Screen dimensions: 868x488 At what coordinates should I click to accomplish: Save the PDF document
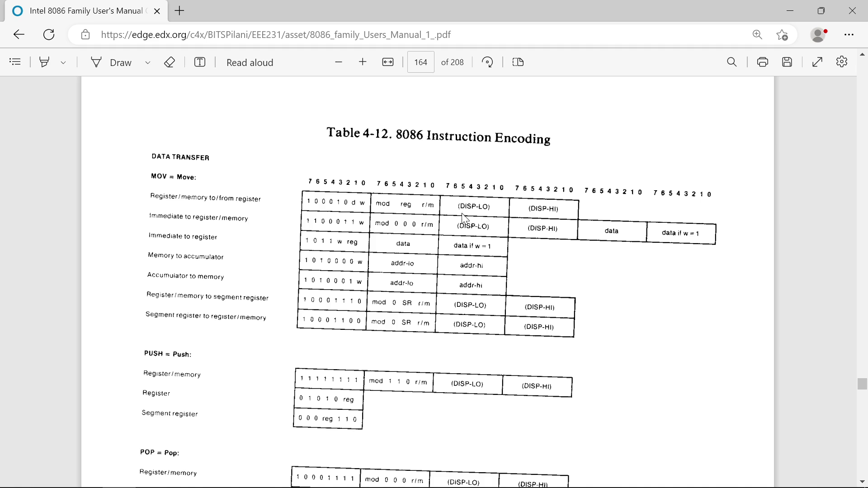pyautogui.click(x=787, y=62)
